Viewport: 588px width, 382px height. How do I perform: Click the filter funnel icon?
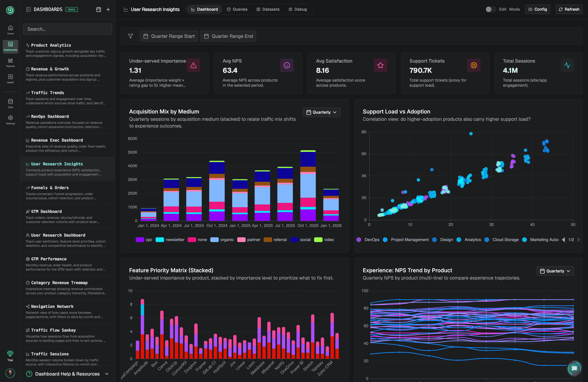[x=130, y=36]
